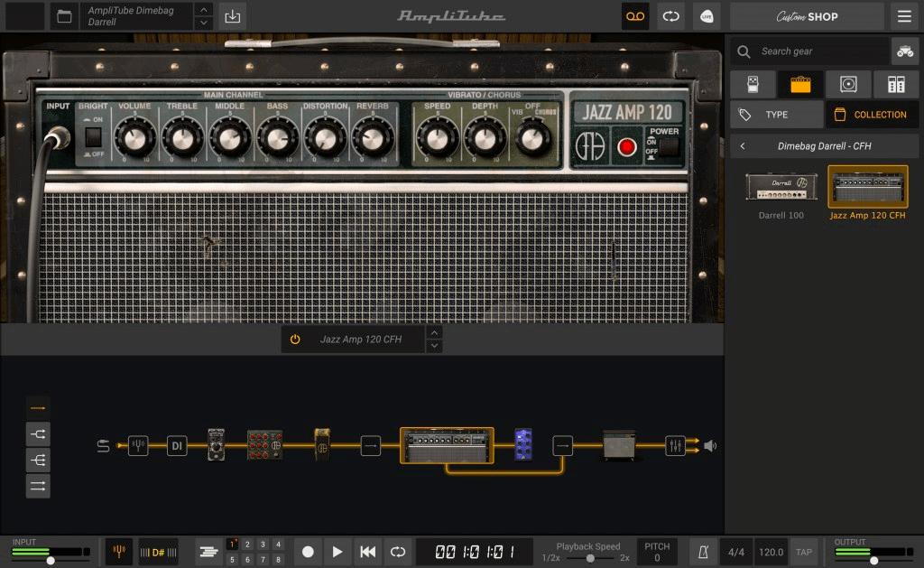Toggle the tuner in bottom bar
Screen dimensions: 924x568
pos(119,552)
